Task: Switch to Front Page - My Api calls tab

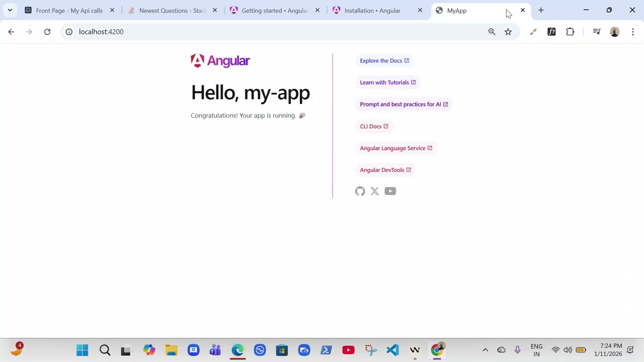Action: pos(69,11)
